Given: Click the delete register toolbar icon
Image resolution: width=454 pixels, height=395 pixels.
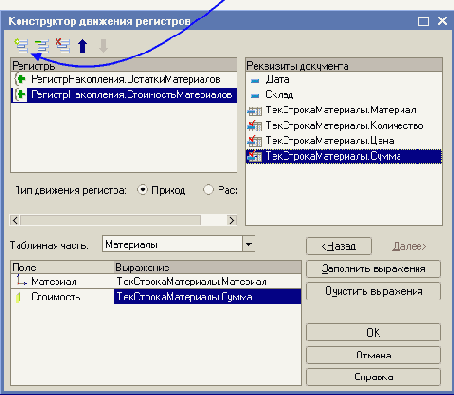Looking at the screenshot, I should click(x=63, y=46).
